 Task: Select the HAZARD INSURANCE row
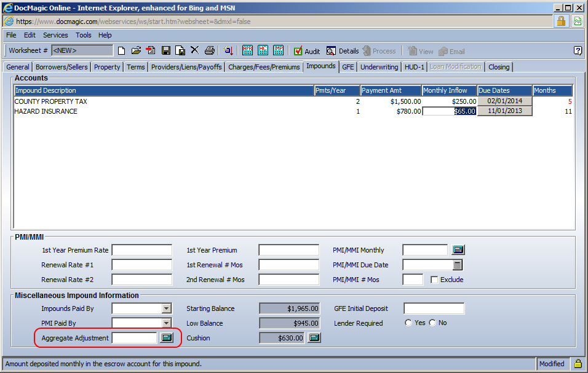pyautogui.click(x=293, y=111)
